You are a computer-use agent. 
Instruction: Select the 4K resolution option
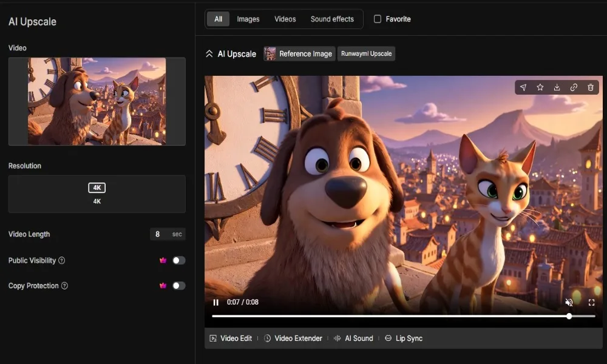(x=97, y=194)
